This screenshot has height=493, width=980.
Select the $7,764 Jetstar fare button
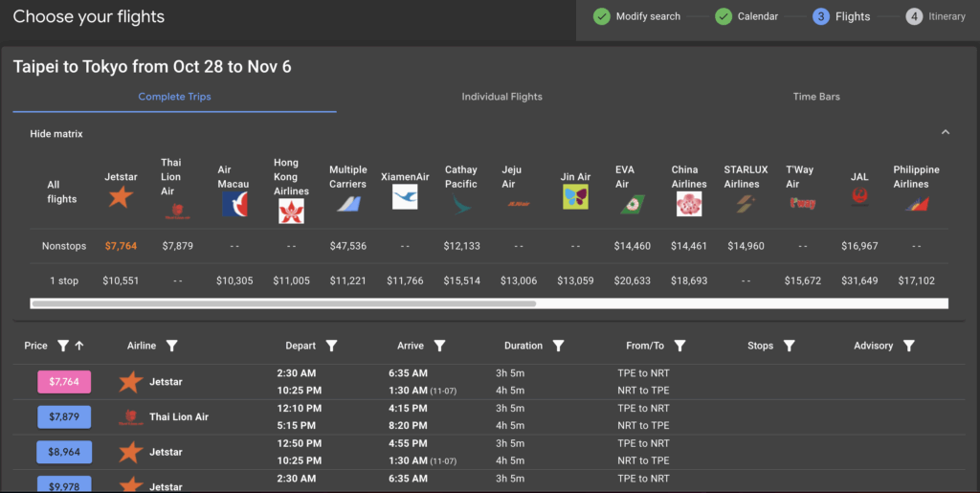[x=64, y=382]
